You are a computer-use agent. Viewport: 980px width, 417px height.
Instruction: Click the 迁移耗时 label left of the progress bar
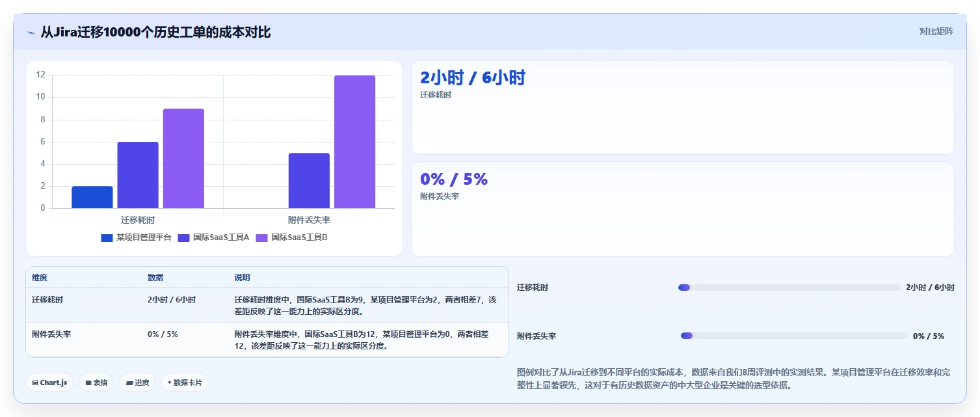coord(533,288)
